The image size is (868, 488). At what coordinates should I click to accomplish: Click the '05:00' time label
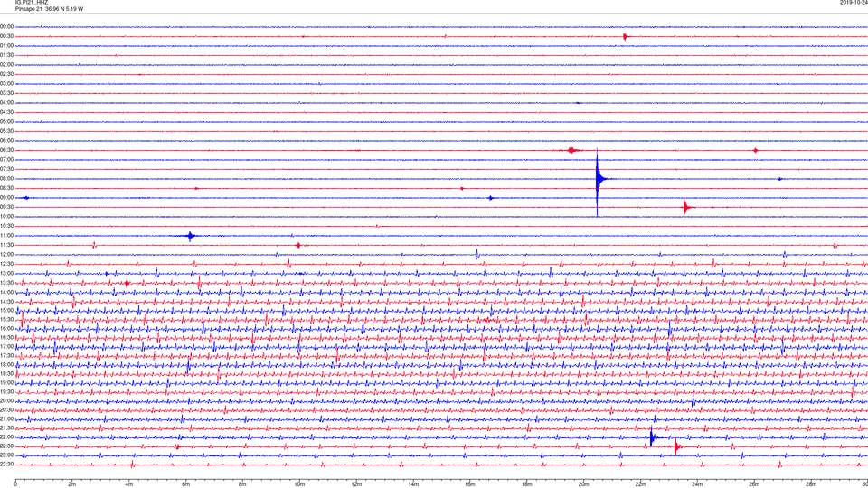pos(6,122)
